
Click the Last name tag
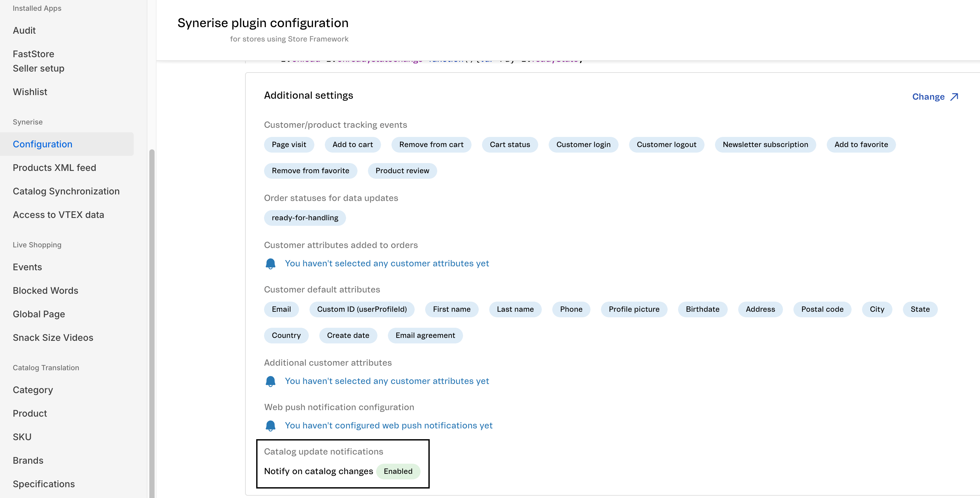tap(516, 309)
